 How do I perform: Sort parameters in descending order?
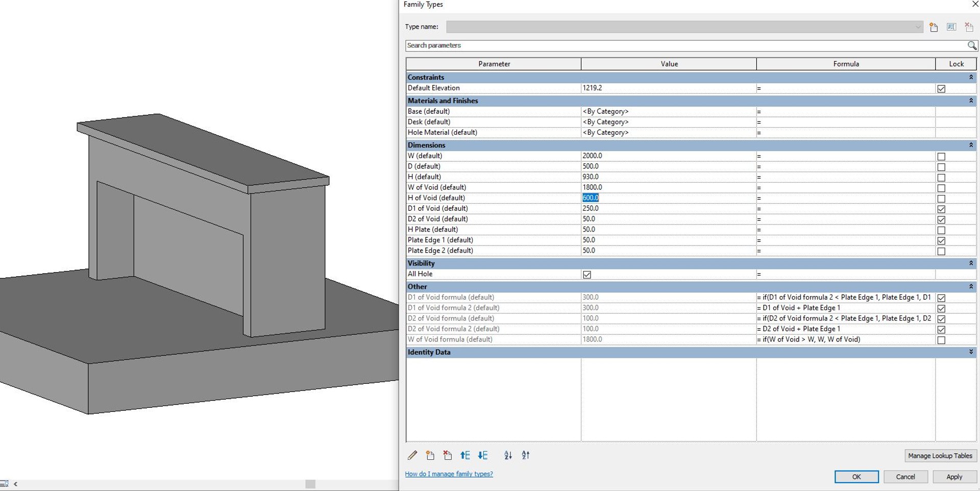click(526, 455)
